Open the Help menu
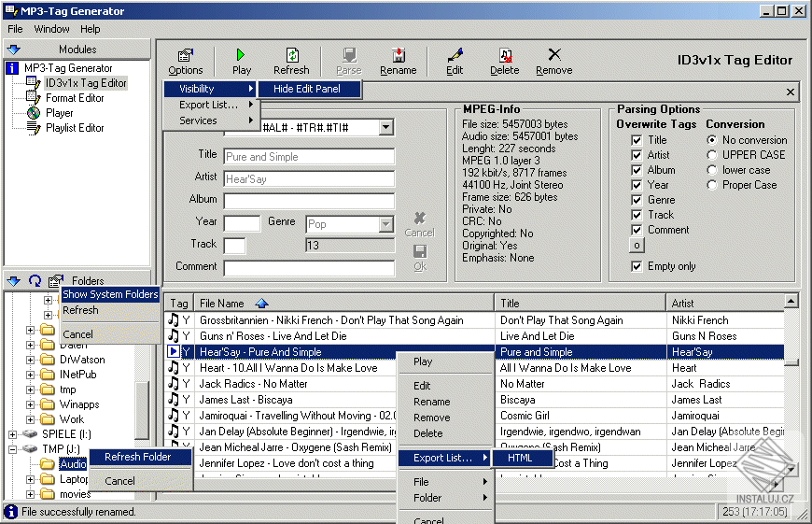The image size is (812, 524). click(x=91, y=29)
